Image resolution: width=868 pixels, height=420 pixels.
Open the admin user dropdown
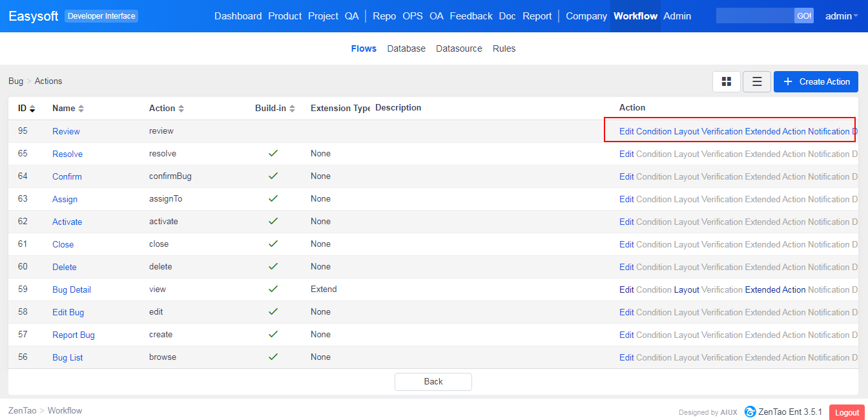coord(842,16)
